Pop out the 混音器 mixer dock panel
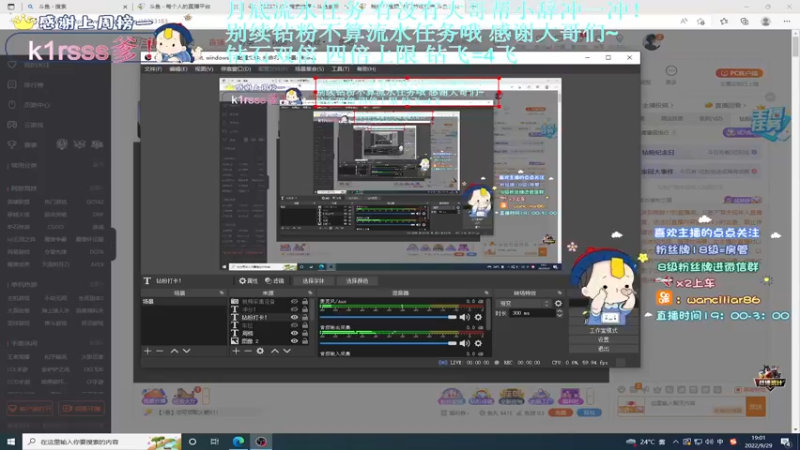The image size is (800, 450). click(x=486, y=293)
